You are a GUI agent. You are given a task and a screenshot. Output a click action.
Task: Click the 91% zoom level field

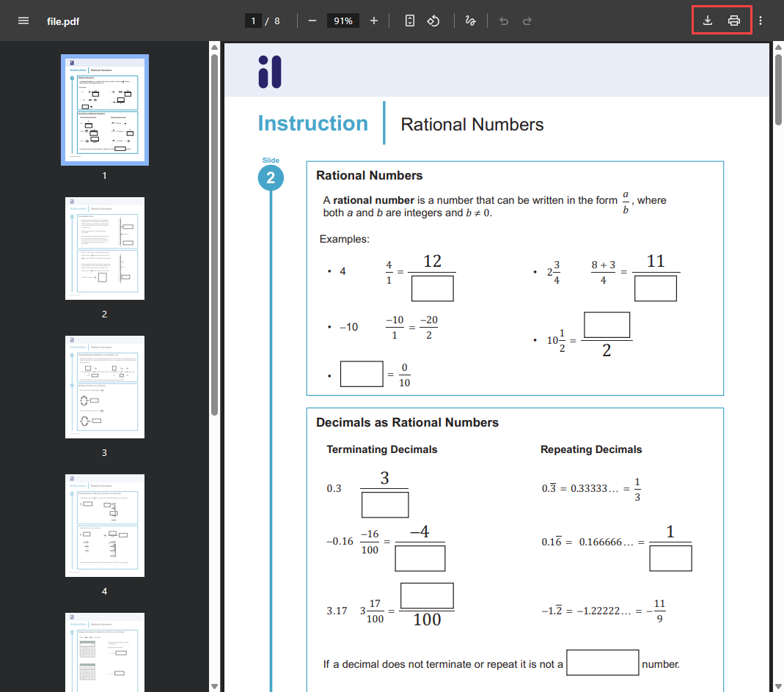pos(343,21)
